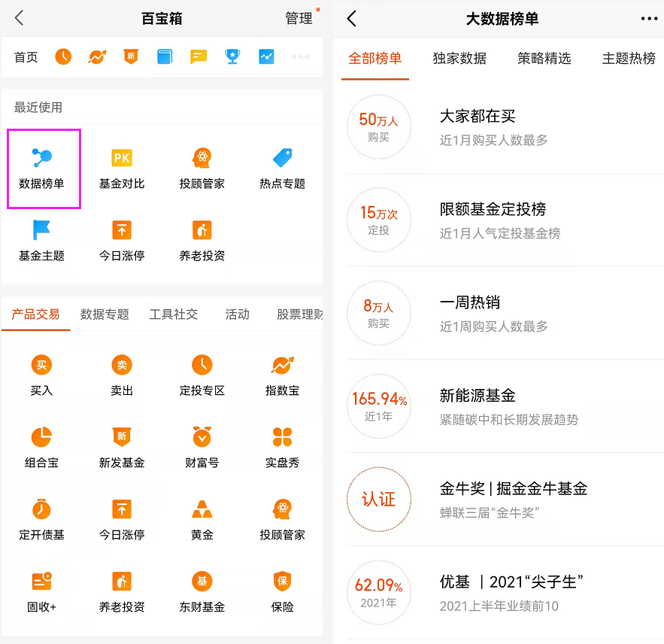Open the 管理 management button
This screenshot has height=644, width=664.
pos(300,18)
